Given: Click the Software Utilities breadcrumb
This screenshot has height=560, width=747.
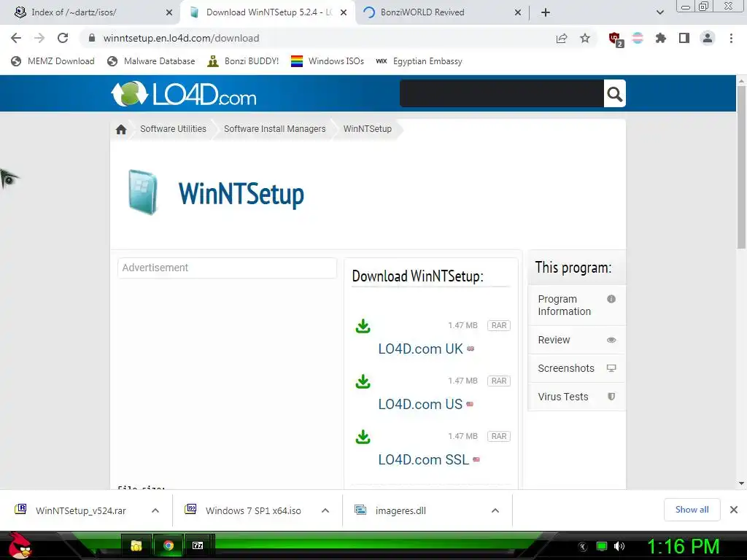Looking at the screenshot, I should [x=173, y=129].
